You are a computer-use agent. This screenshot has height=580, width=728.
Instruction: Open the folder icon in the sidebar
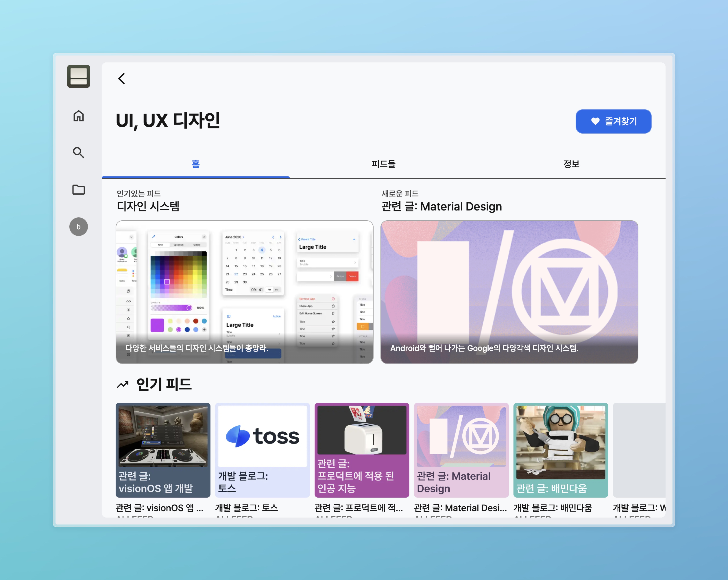click(x=78, y=190)
